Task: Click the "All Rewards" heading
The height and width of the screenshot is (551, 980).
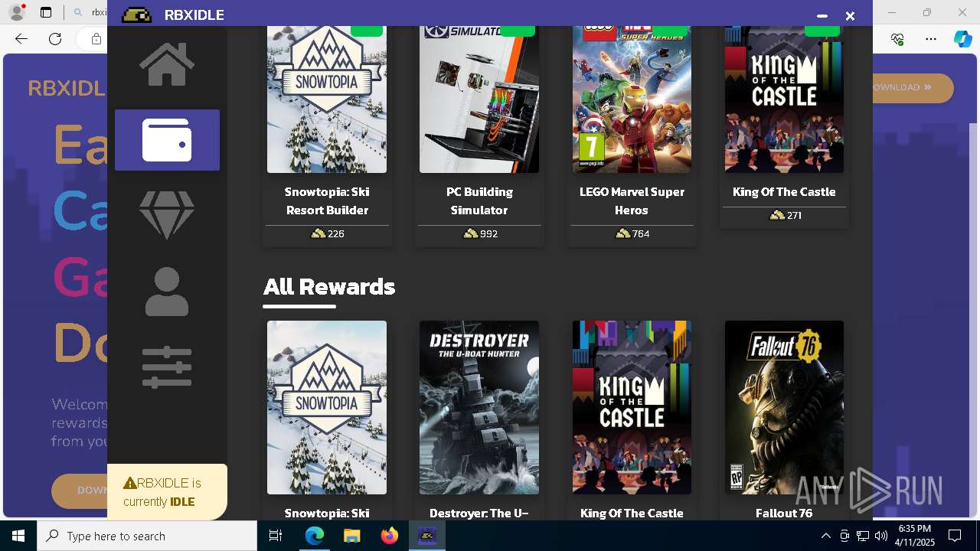Action: [329, 287]
